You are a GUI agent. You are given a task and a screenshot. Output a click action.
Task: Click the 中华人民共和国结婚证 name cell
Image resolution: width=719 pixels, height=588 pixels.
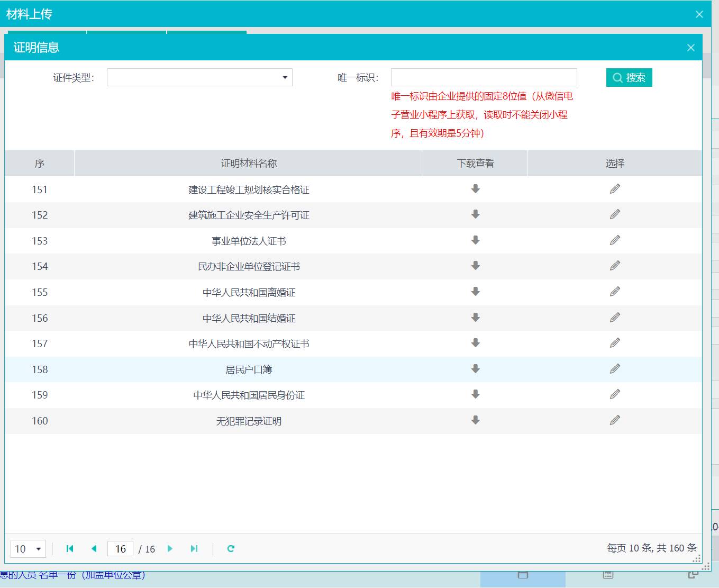pos(249,318)
